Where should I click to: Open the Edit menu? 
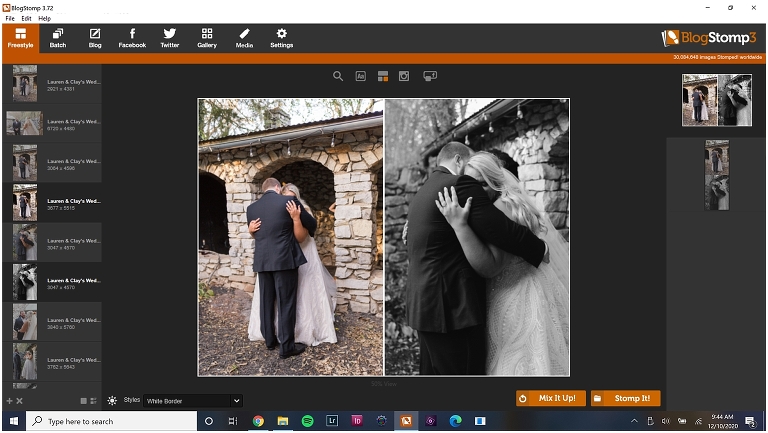[26, 18]
